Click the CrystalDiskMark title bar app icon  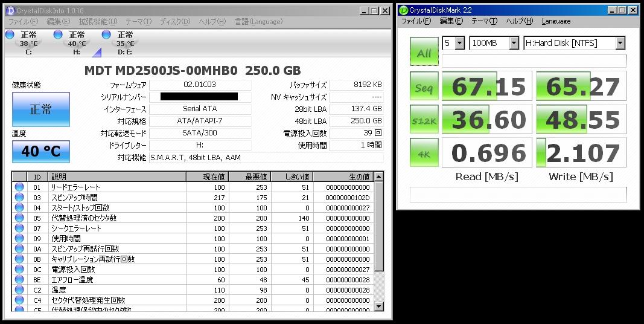click(x=404, y=10)
